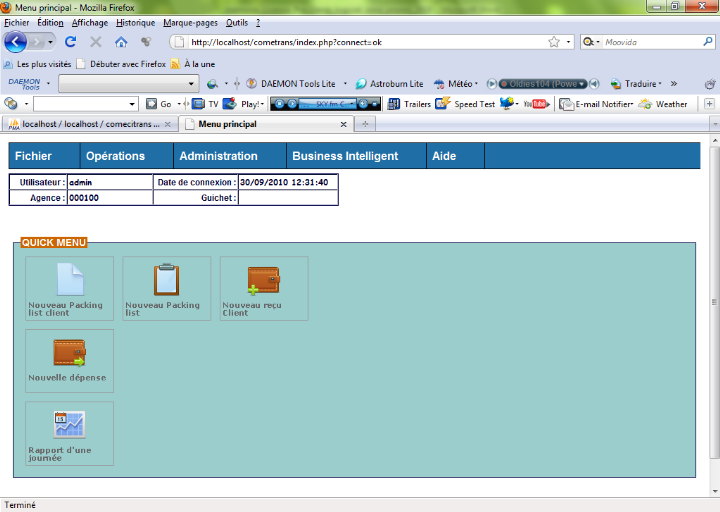Click the search magnifier in Moovida box
This screenshot has height=512, width=720.
pos(708,42)
